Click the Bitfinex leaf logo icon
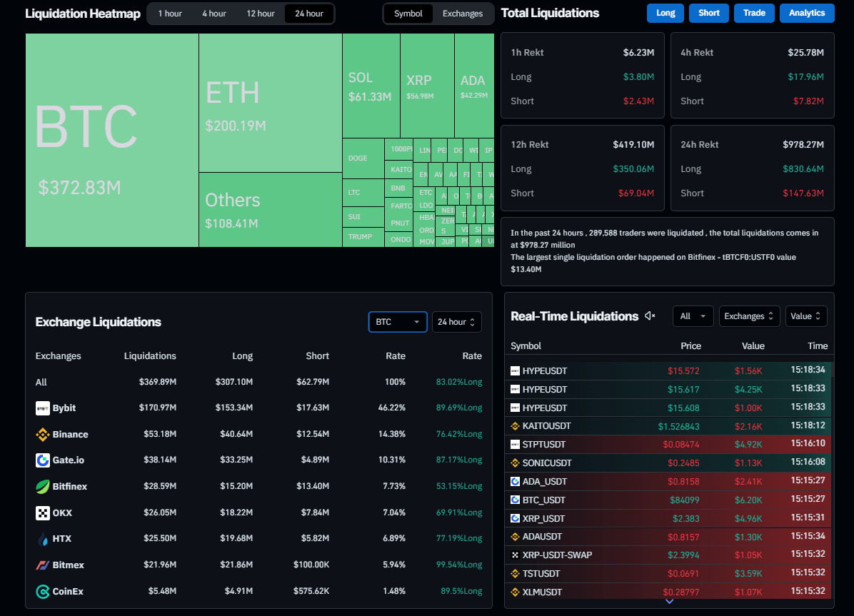This screenshot has width=854, height=616. (x=42, y=487)
